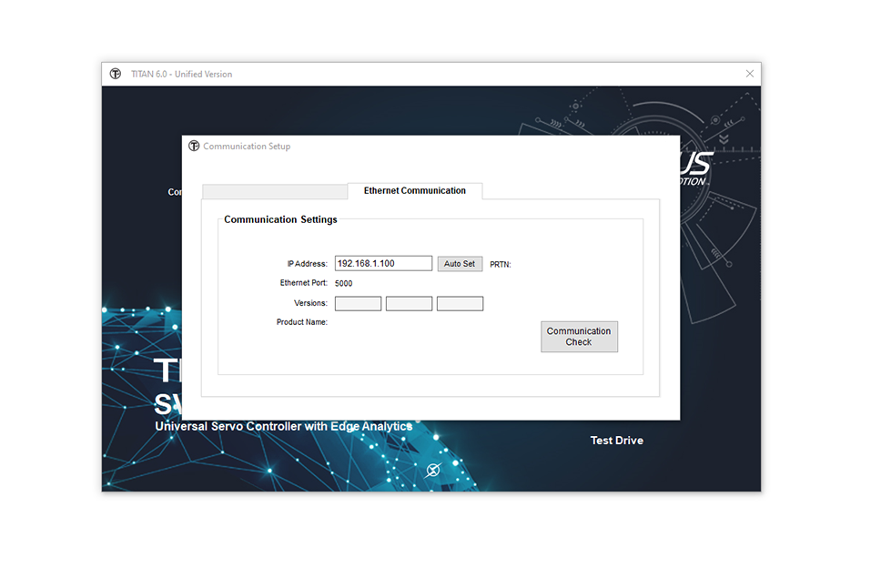Click the partially hidden brand logo top-right
Viewport: 881px width, 588px height.
point(694,167)
